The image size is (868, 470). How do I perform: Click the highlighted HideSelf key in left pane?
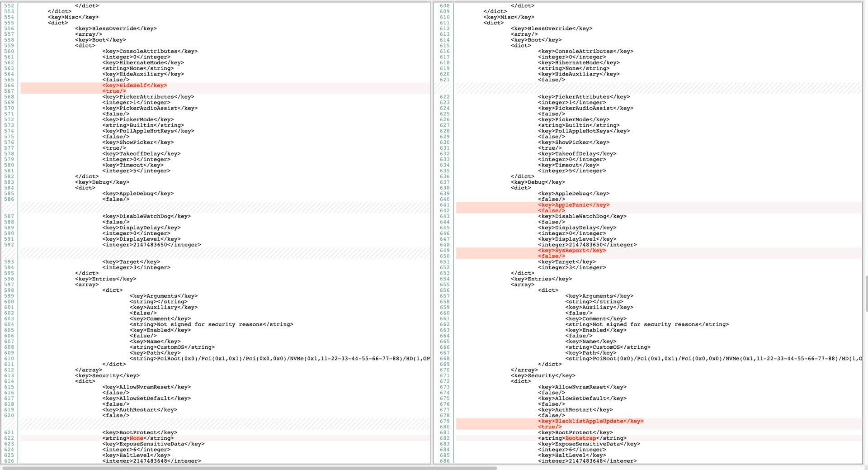point(134,85)
